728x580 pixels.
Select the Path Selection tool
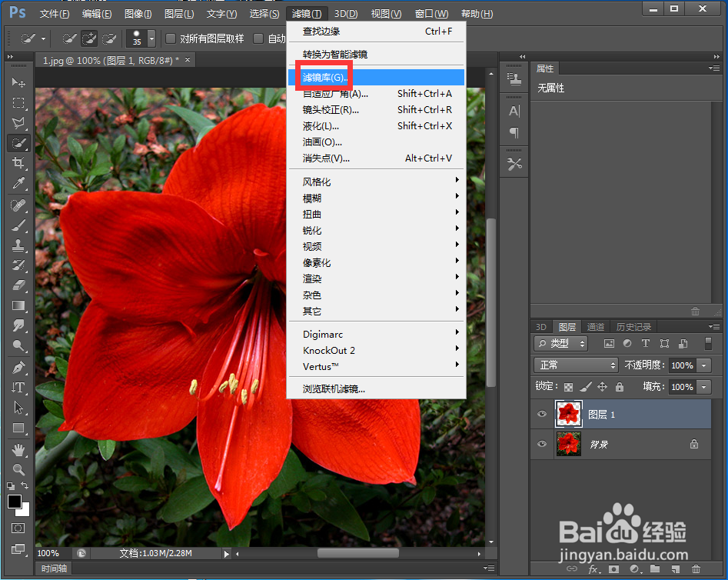18,408
